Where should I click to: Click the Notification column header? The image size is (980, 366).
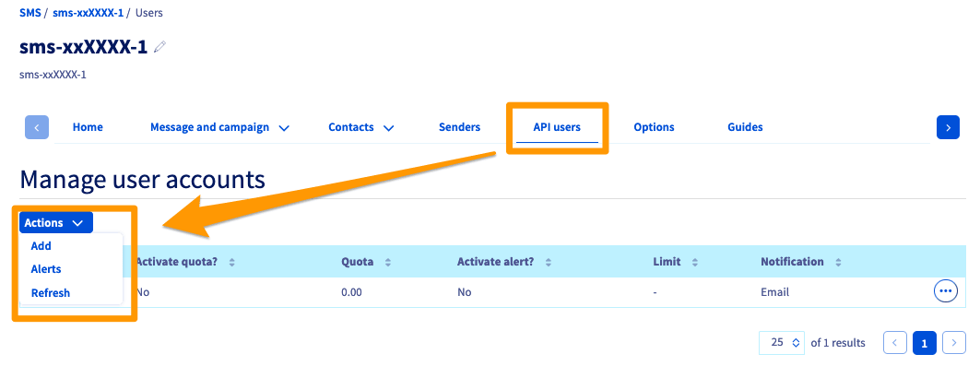coord(792,262)
